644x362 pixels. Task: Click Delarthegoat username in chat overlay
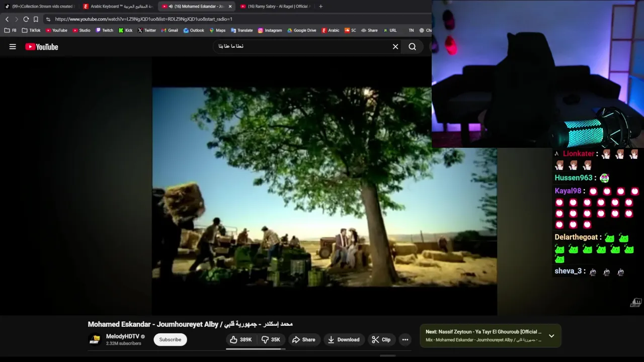point(577,237)
